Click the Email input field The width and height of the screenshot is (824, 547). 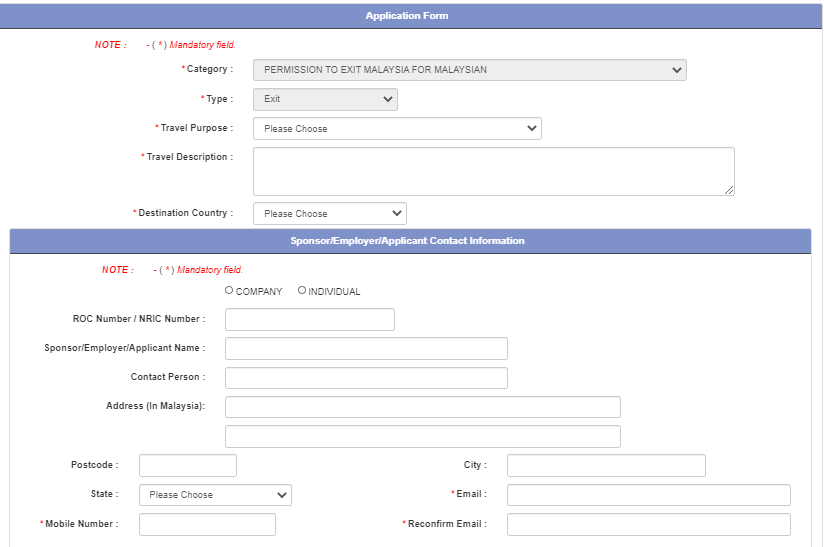click(648, 495)
